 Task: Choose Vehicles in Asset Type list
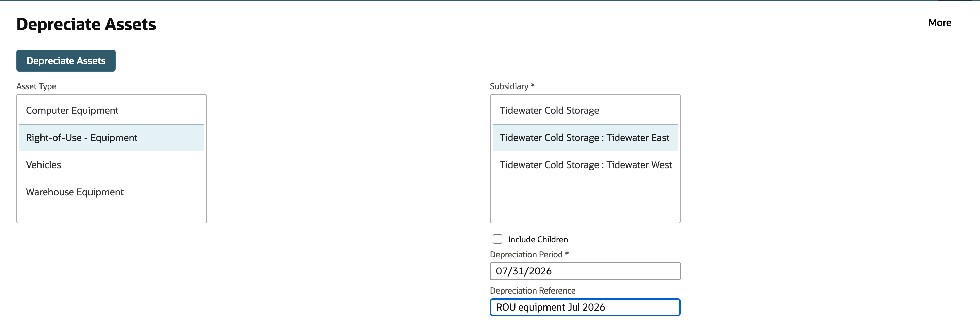click(x=112, y=165)
